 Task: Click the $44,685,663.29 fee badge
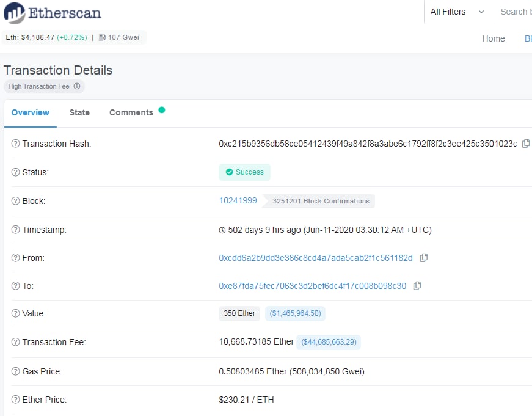[329, 342]
